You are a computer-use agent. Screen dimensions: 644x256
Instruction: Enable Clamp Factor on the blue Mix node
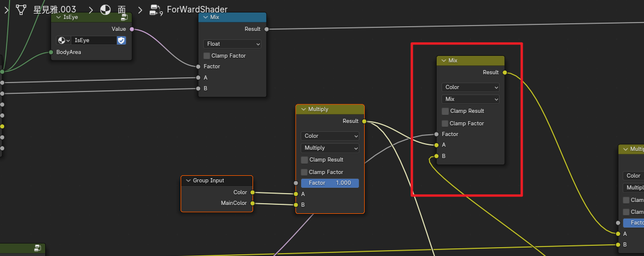tap(207, 56)
